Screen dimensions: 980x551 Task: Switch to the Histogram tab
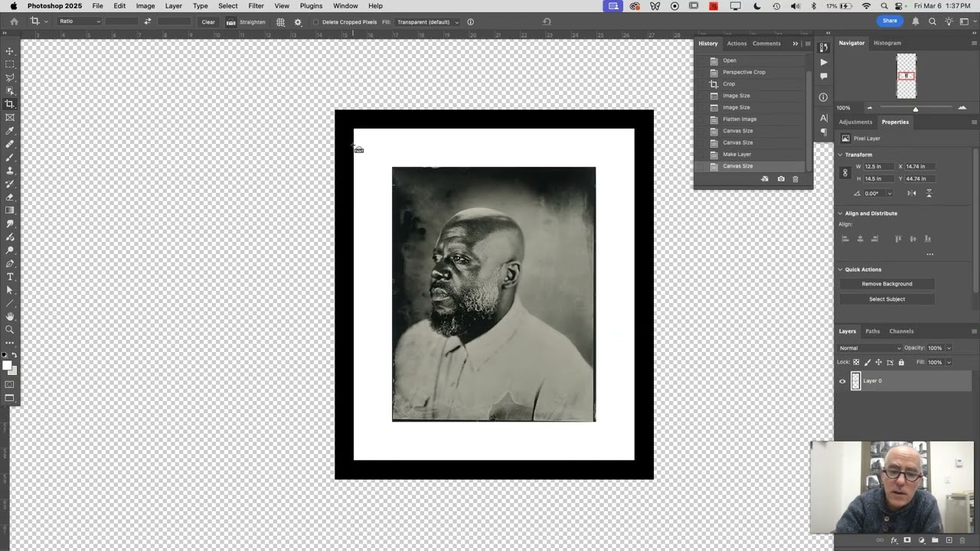click(x=887, y=43)
